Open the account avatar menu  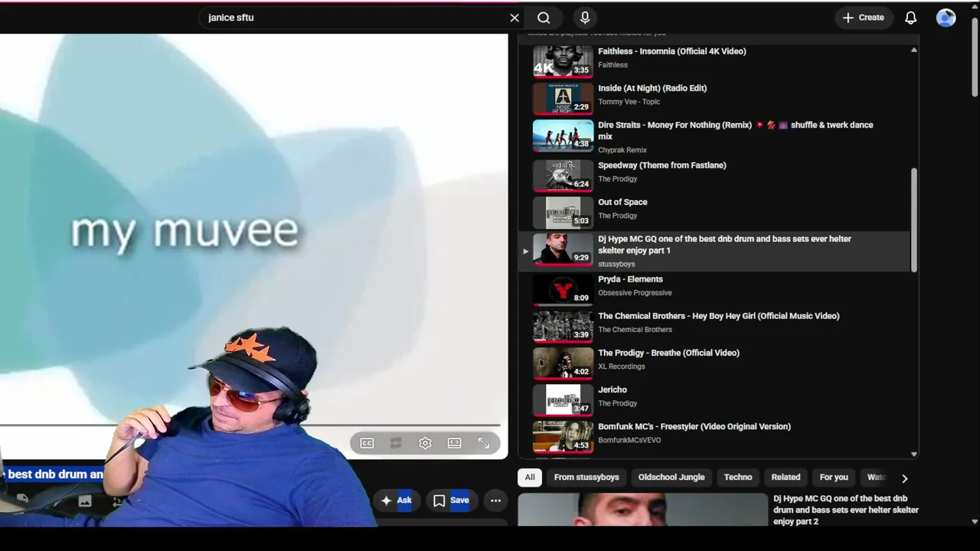(x=946, y=18)
